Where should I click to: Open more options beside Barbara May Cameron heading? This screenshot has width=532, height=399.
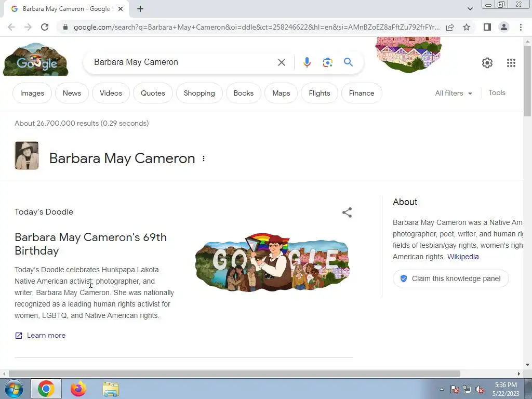click(204, 158)
